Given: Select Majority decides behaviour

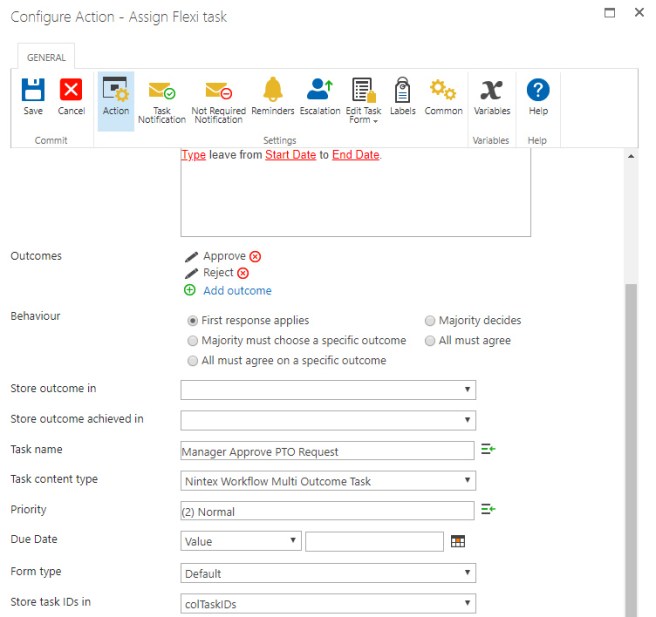Looking at the screenshot, I should point(430,321).
